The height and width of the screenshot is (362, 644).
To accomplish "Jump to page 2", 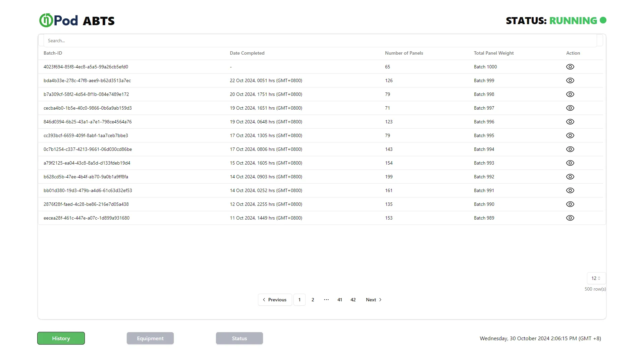I will pos(313,300).
